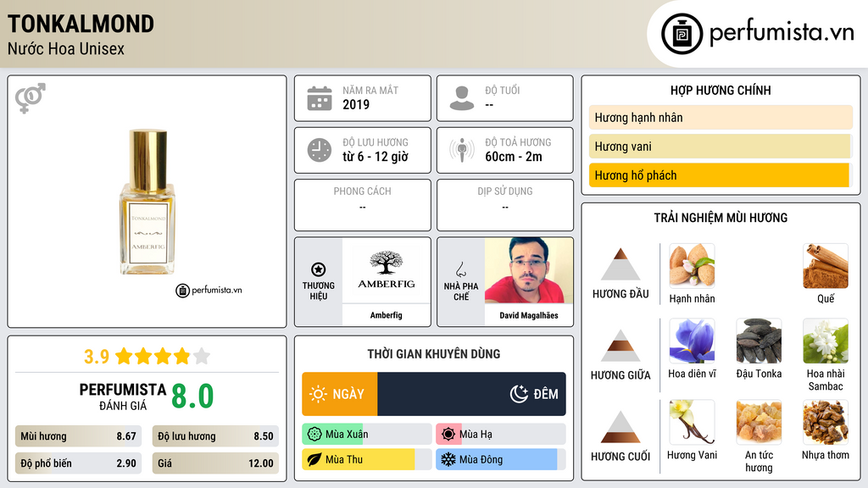Click the Giá 12.00 rating bar
Viewport: 868px width, 488px height.
tap(215, 463)
